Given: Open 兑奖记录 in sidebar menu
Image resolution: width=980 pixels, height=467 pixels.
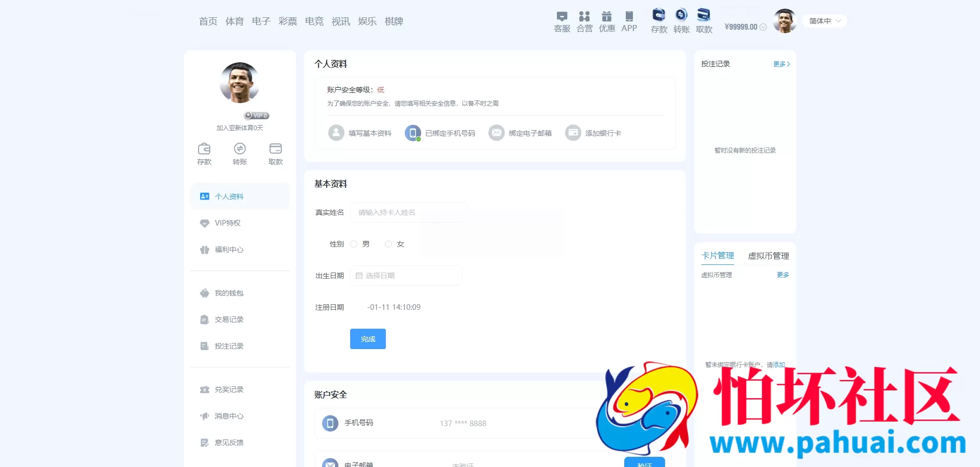Looking at the screenshot, I should click(240, 389).
